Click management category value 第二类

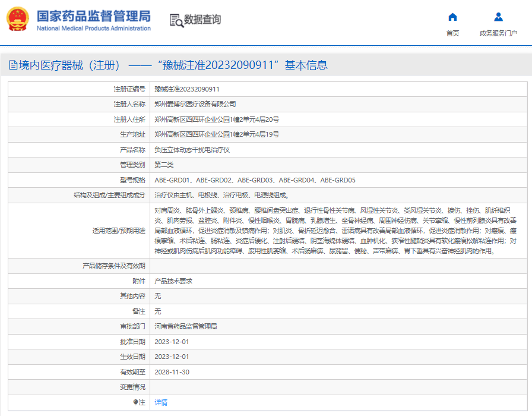pyautogui.click(x=164, y=165)
